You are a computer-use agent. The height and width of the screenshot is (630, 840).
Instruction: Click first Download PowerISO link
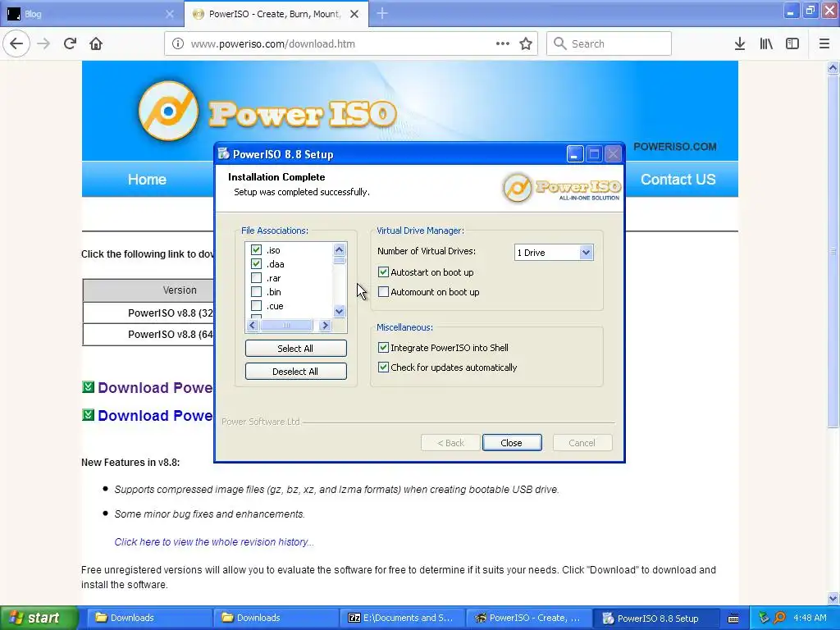(155, 387)
